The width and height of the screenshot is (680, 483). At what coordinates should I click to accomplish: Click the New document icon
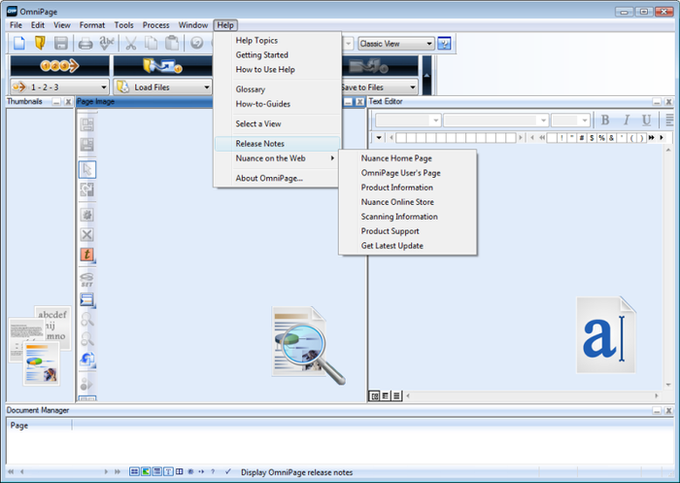[20, 43]
